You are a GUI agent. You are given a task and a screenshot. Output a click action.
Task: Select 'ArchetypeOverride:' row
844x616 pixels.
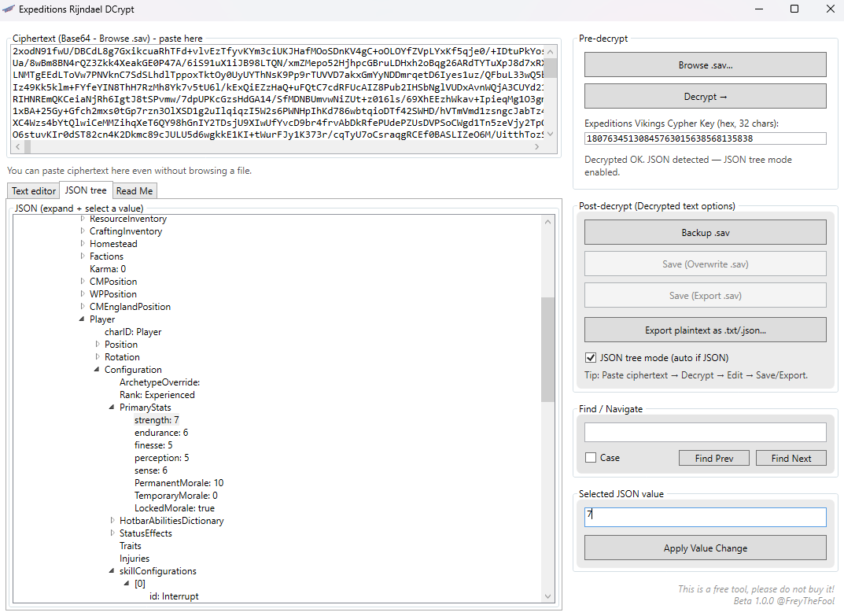[160, 382]
